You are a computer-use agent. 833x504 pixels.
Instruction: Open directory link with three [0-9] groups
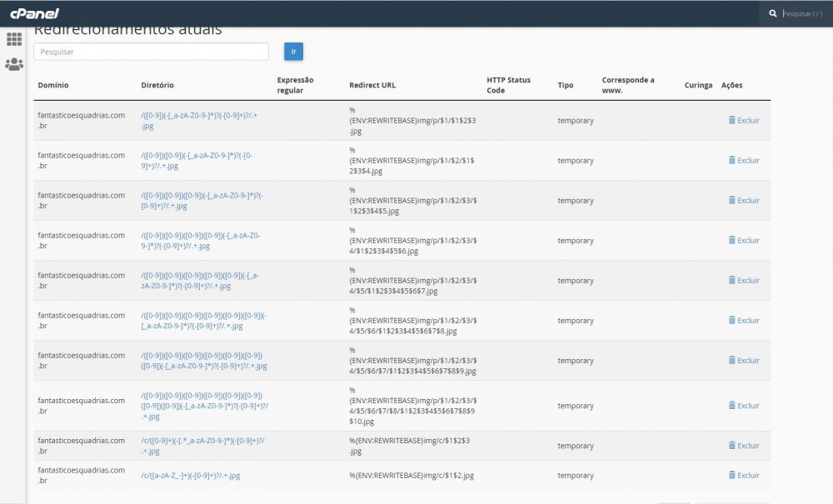tap(202, 200)
